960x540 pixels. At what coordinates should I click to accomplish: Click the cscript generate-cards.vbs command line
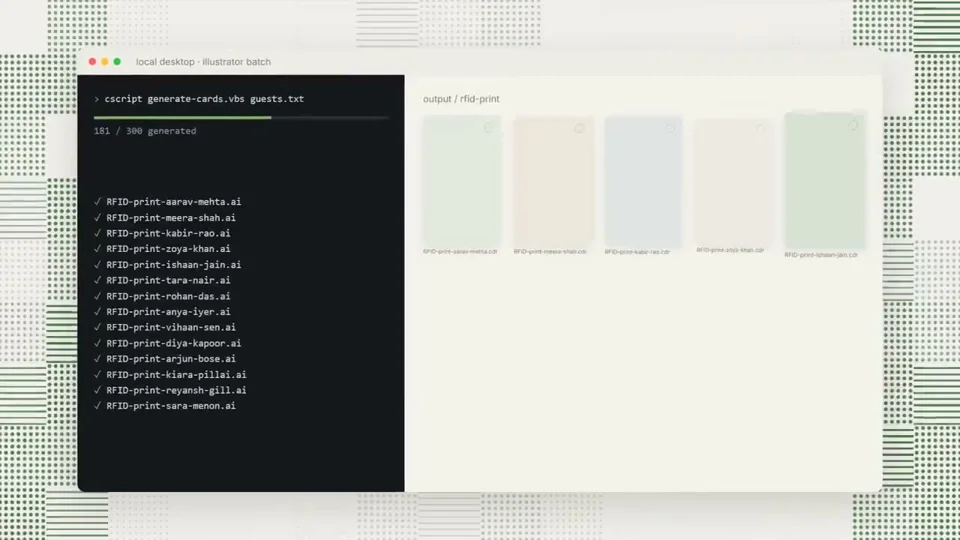click(199, 99)
